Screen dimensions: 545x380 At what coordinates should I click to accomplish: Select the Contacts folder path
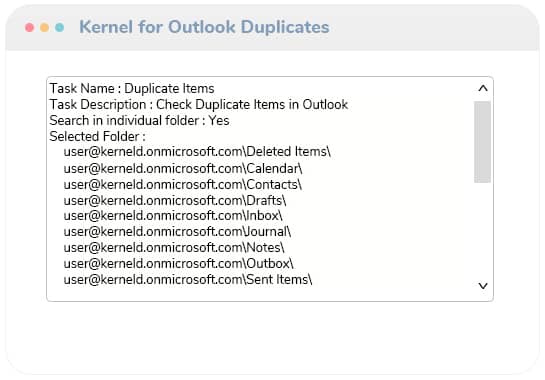(x=182, y=185)
